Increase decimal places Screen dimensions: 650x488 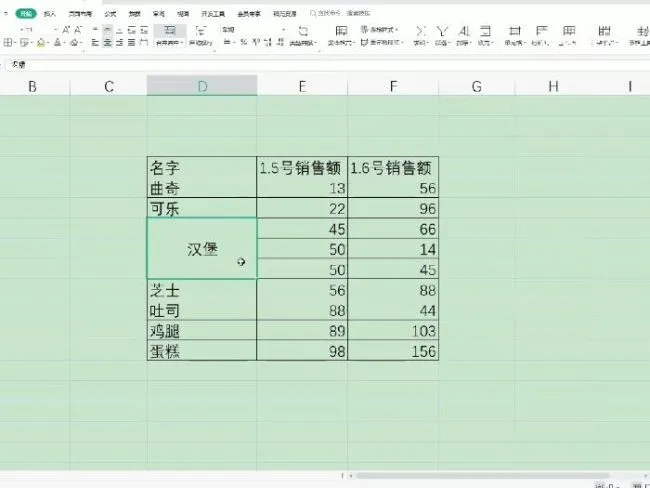tap(268, 42)
